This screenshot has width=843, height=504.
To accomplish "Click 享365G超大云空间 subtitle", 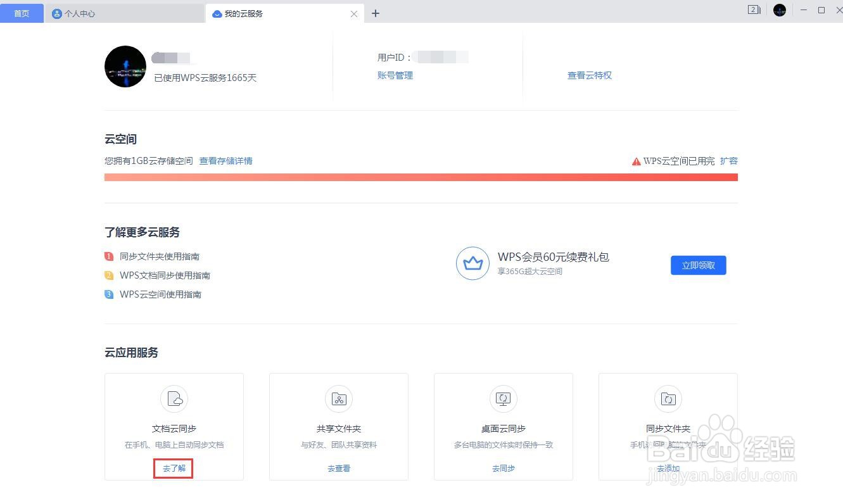I will point(530,272).
